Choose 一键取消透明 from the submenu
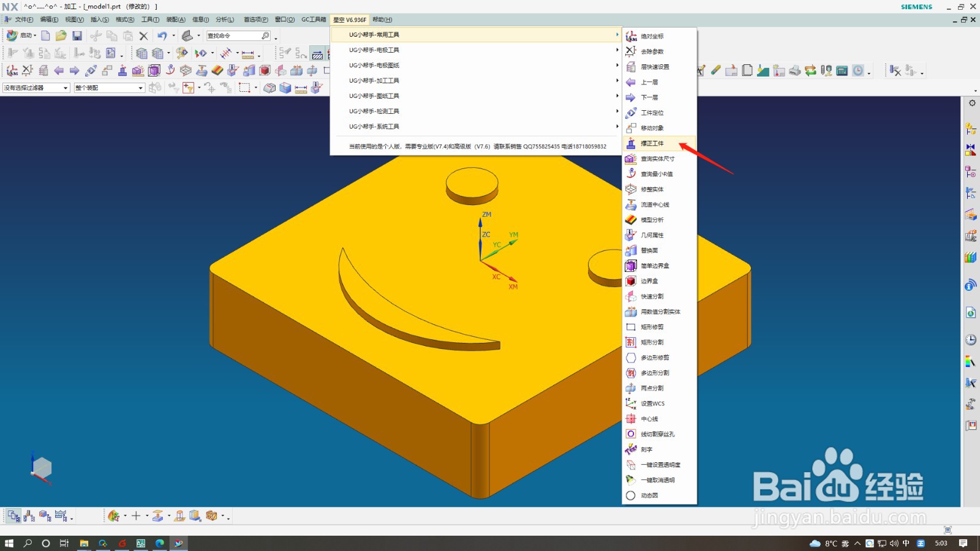This screenshot has width=980, height=551. coord(659,480)
